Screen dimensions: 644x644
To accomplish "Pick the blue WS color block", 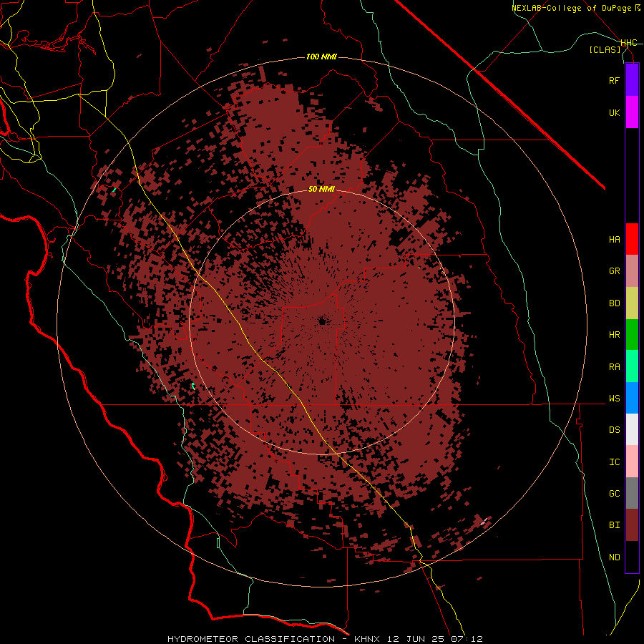I will [x=632, y=398].
